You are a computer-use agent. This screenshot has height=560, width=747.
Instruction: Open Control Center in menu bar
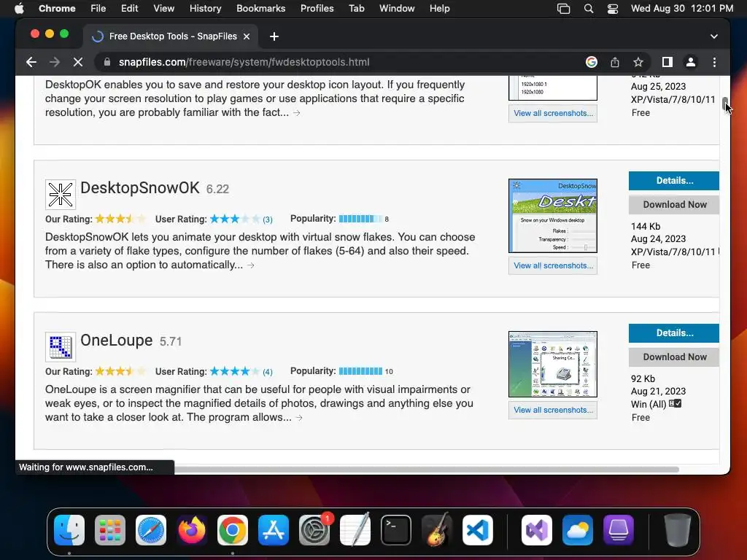[x=613, y=9]
